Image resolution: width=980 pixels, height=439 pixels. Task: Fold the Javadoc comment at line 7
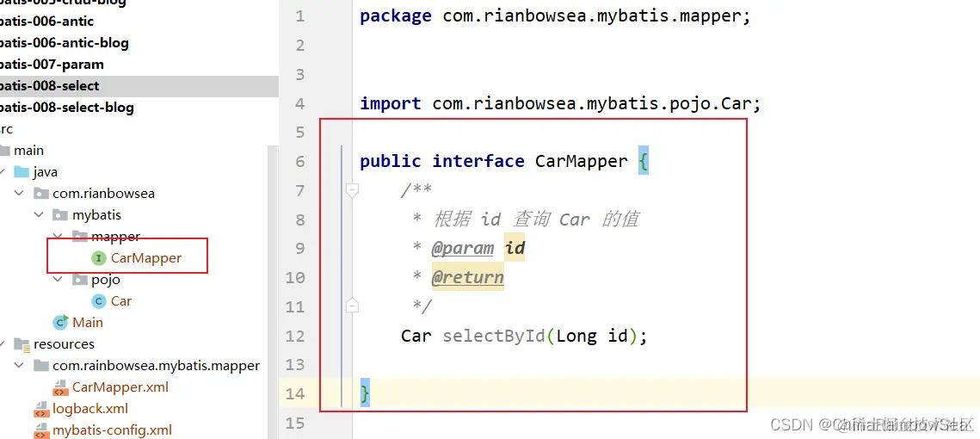pos(352,189)
